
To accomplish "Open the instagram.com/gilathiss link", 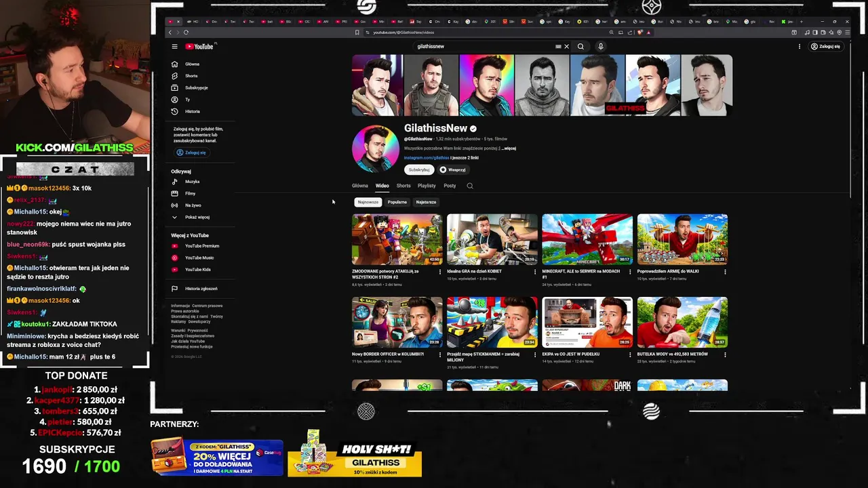I will [x=427, y=158].
